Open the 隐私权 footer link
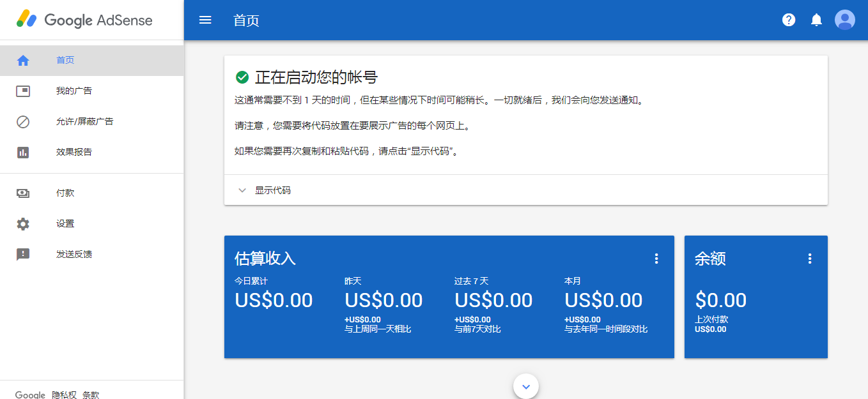Viewport: 868px width, 399px height. tap(64, 395)
